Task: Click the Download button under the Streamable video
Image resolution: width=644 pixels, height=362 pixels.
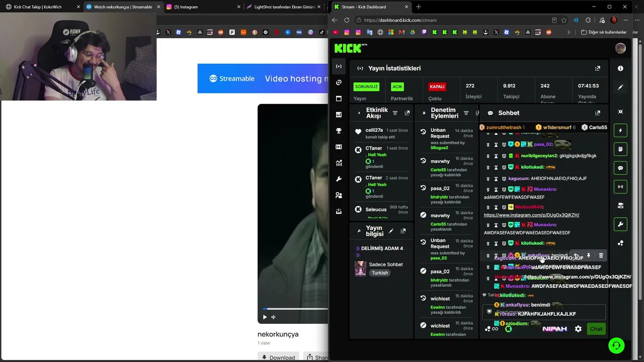Action: pos(278,357)
